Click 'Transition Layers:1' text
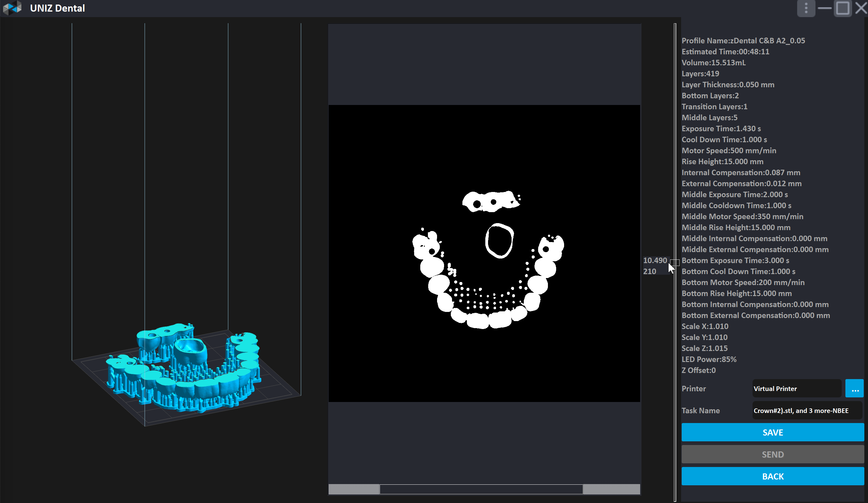This screenshot has width=868, height=503. 714,107
